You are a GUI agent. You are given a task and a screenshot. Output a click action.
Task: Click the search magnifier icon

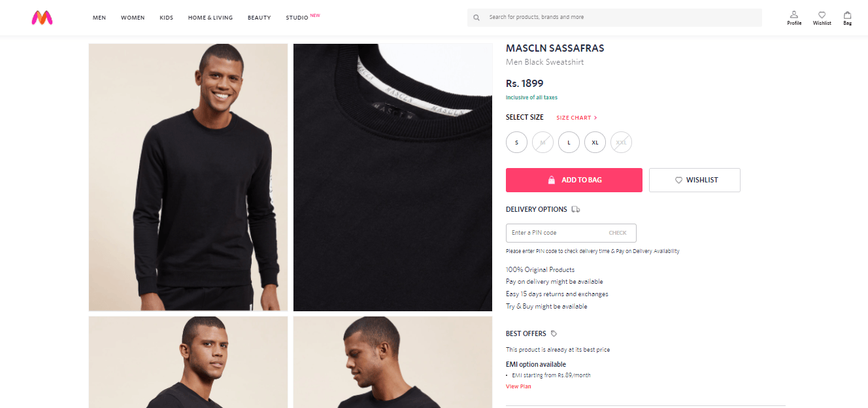coord(476,18)
